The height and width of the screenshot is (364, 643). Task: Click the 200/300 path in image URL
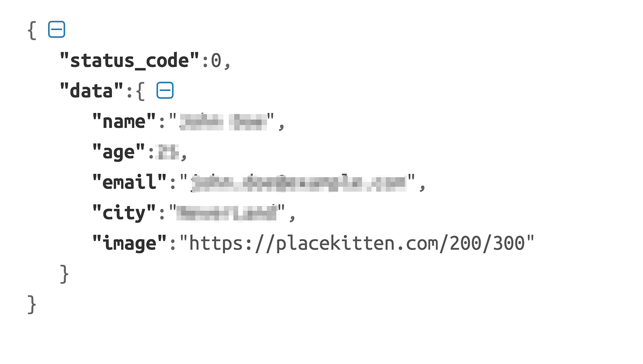tap(487, 244)
